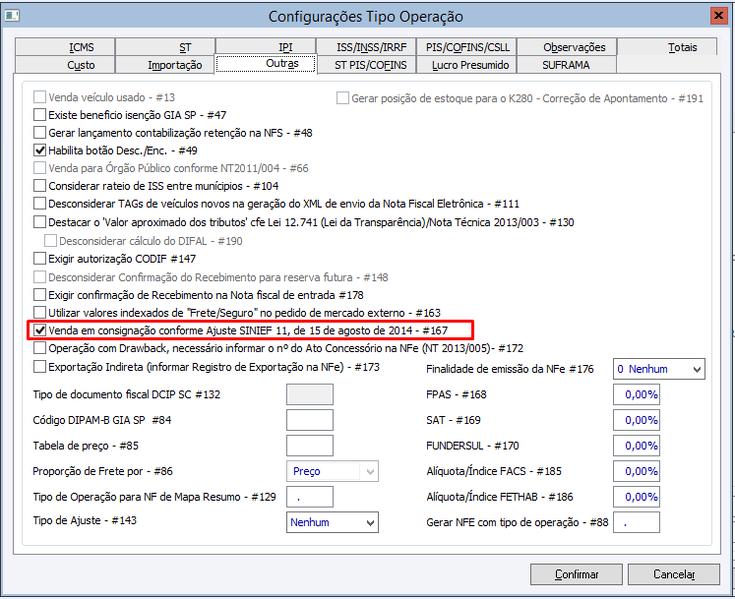Screen dimensions: 735x599
Task: Click Alíquota/Índice FETHAB #186 field
Action: coord(637,497)
